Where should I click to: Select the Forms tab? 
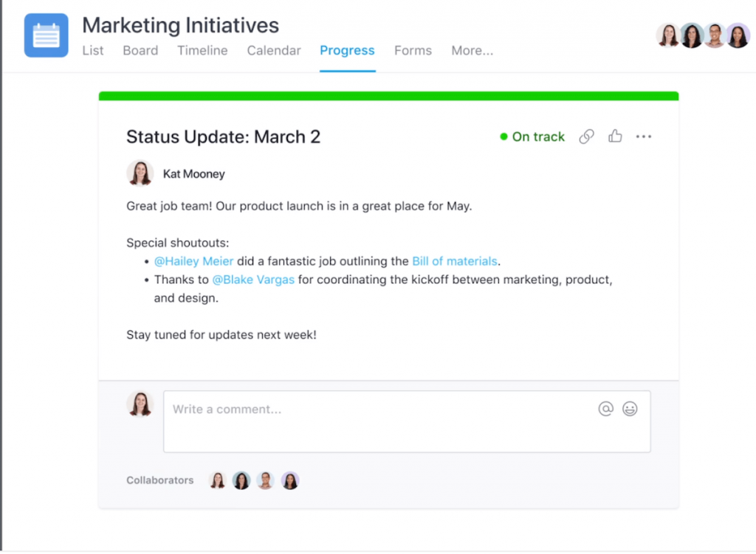(413, 51)
